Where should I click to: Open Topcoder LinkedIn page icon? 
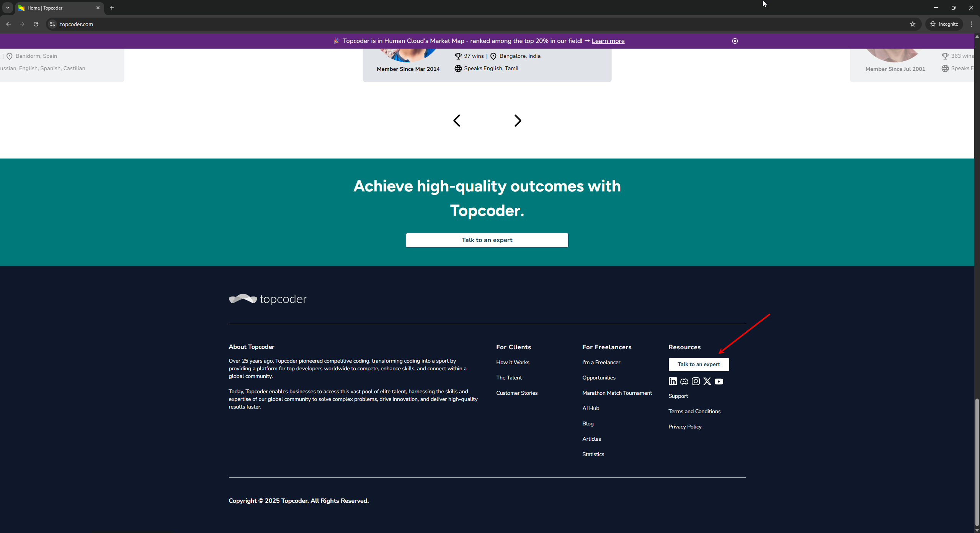pyautogui.click(x=673, y=381)
